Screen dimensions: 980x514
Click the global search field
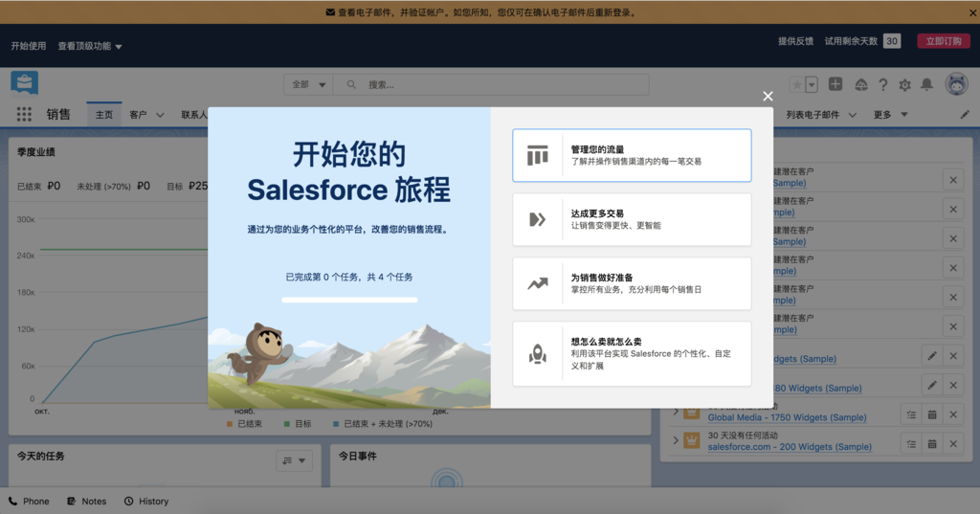tap(491, 84)
